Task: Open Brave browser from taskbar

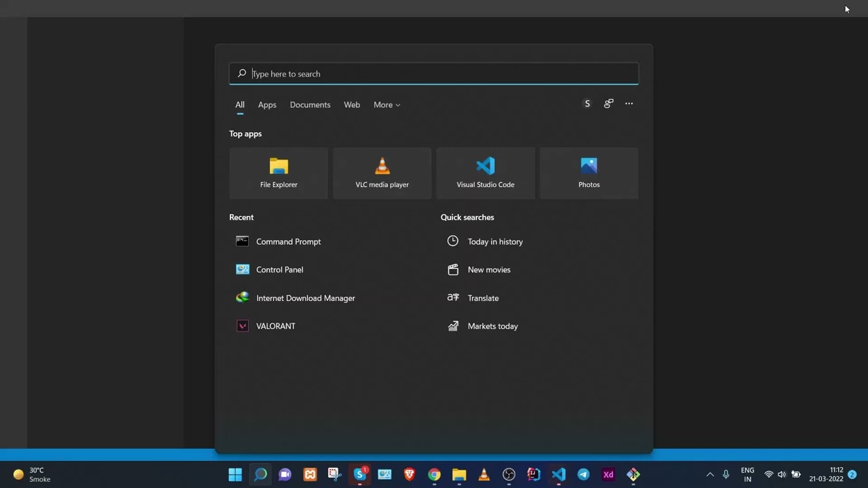Action: 410,474
